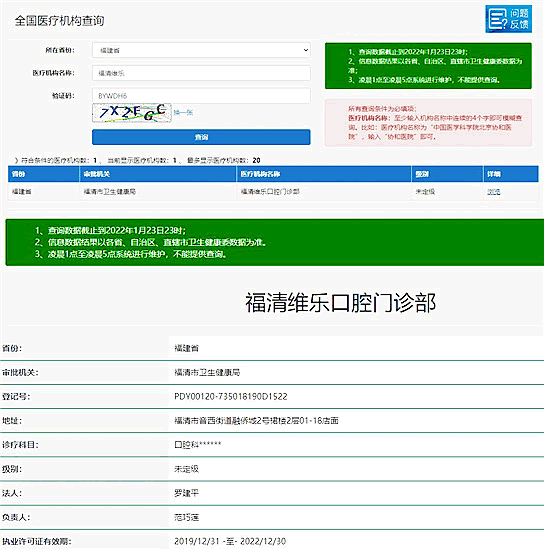Click the blue 查询 search button
This screenshot has width=544, height=550.
201,137
